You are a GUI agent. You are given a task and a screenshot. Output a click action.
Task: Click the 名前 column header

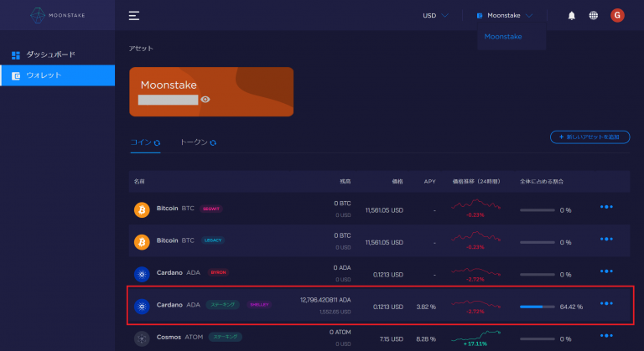139,182
